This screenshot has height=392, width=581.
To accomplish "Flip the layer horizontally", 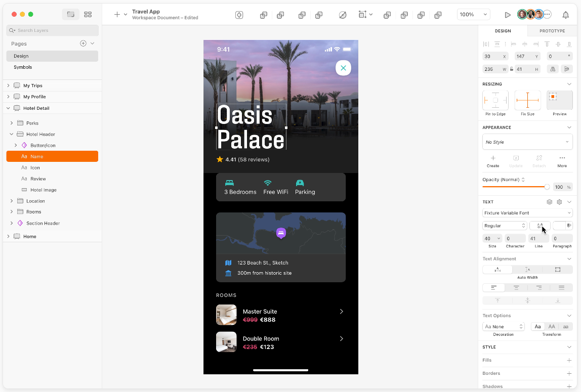I will (553, 69).
